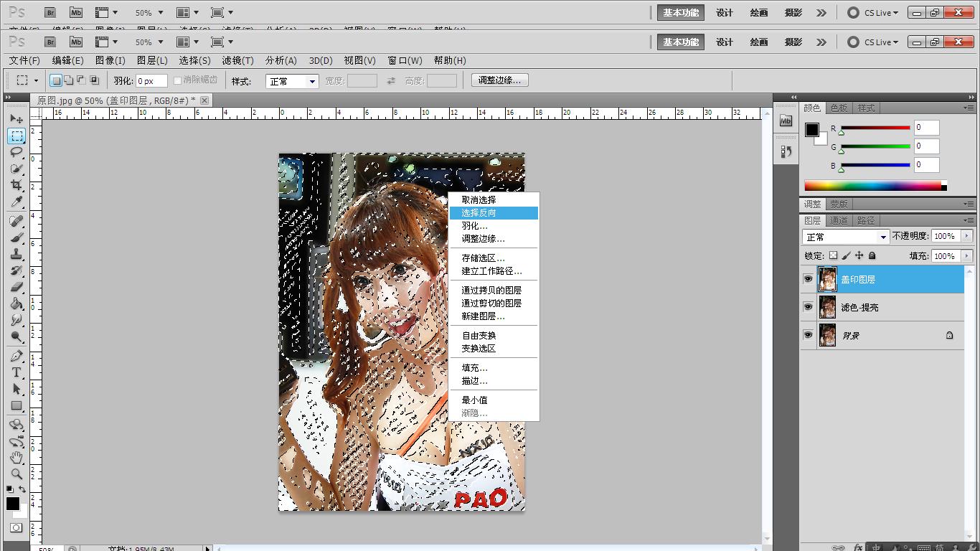
Task: Switch to the 路径 tab
Action: point(866,221)
